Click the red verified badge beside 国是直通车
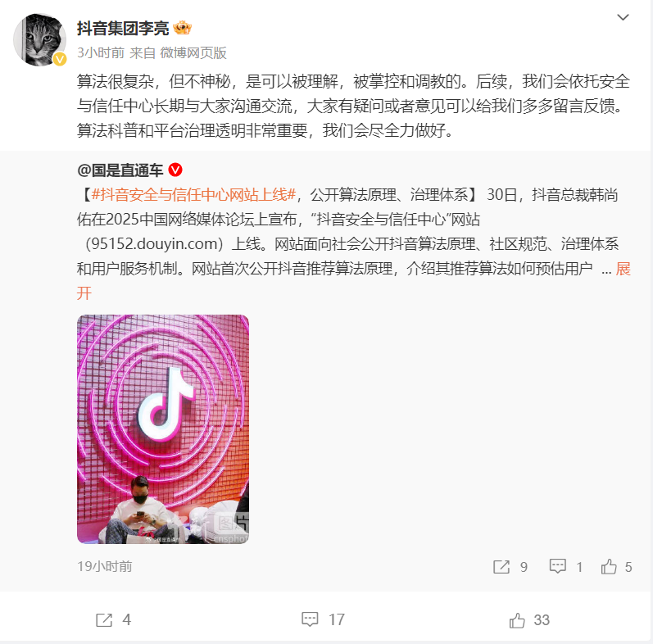 pos(175,170)
